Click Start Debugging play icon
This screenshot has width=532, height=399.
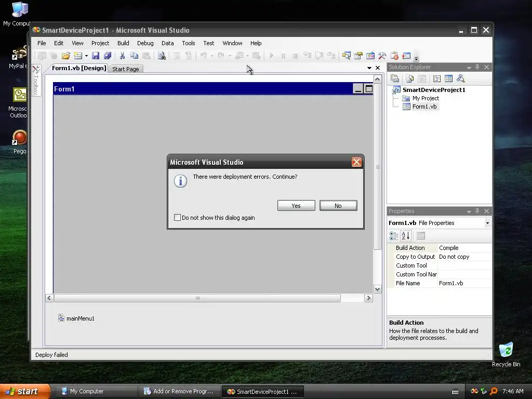271,56
